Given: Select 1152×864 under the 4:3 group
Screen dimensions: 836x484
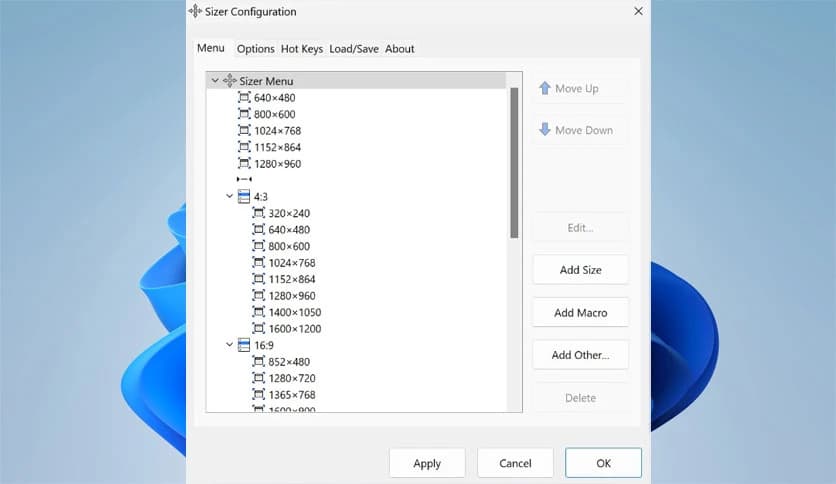Looking at the screenshot, I should coord(292,279).
